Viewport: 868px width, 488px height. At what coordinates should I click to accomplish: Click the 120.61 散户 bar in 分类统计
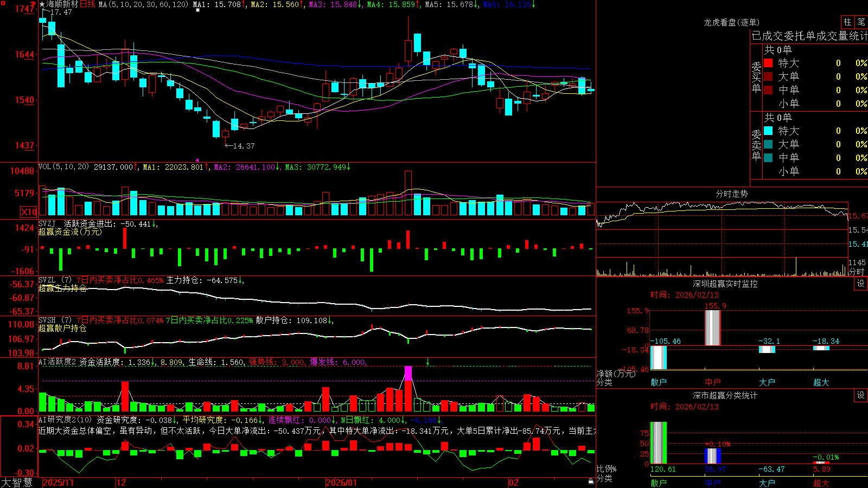pos(659,443)
